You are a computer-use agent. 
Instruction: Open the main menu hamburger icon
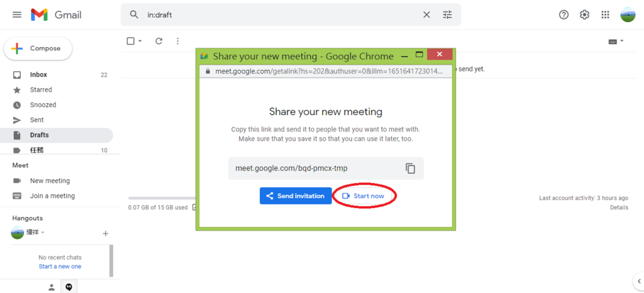[x=17, y=14]
